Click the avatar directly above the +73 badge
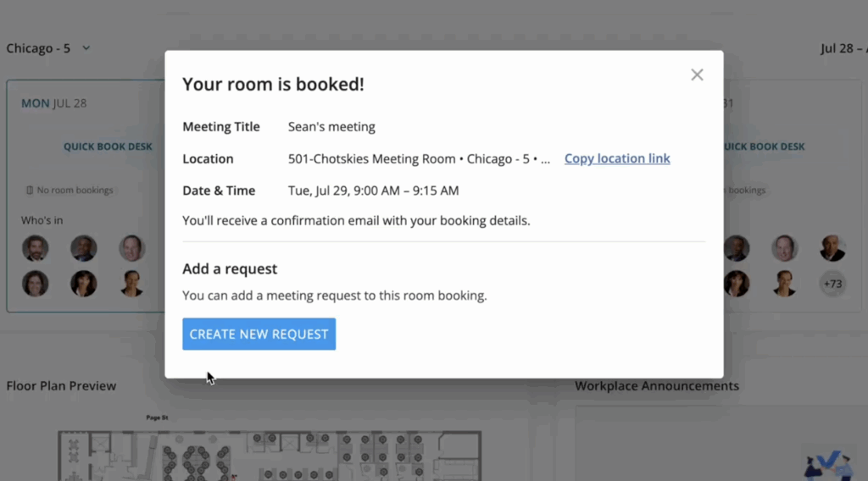This screenshot has width=868, height=481. click(833, 248)
